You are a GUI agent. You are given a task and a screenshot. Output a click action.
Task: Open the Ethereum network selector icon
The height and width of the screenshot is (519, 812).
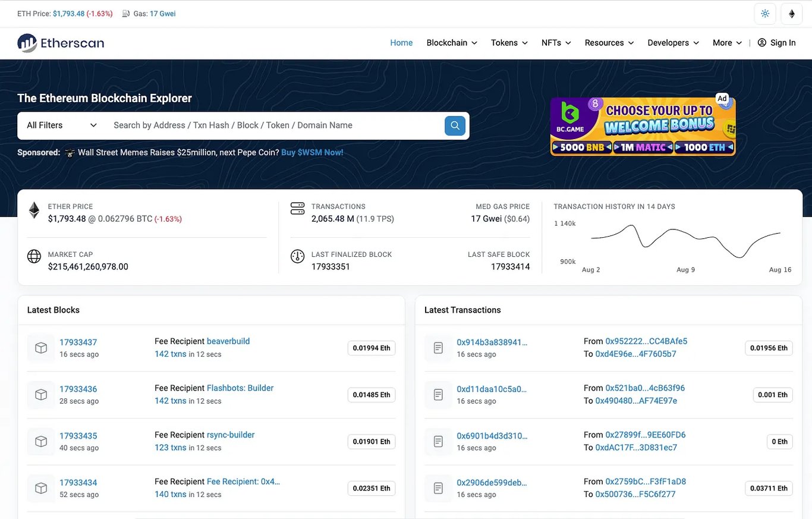tap(792, 14)
